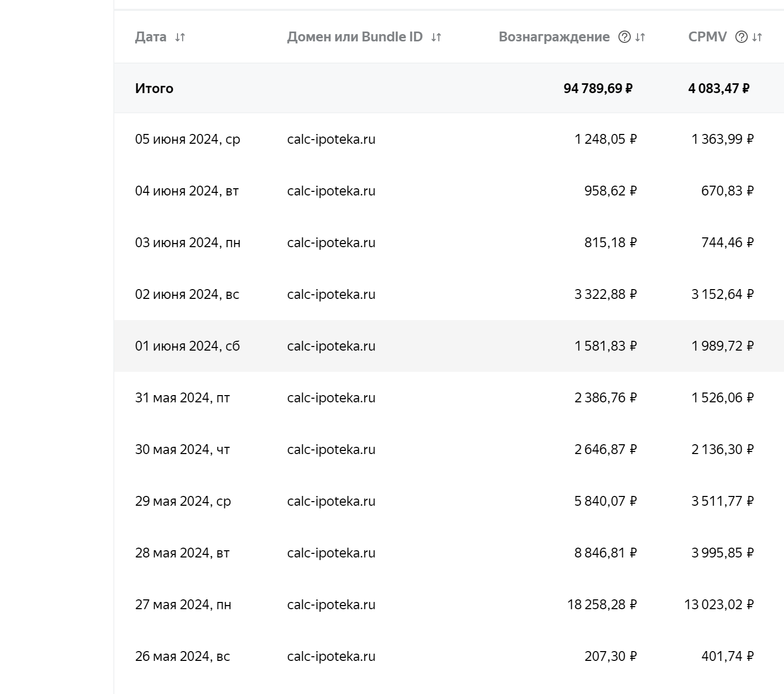Select reward value 5 840,07 ₽

click(605, 501)
